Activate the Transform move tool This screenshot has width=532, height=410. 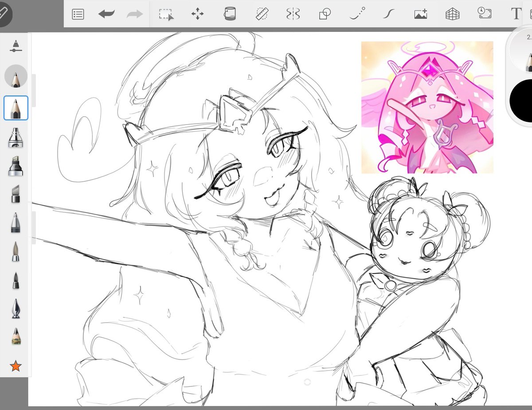click(197, 14)
